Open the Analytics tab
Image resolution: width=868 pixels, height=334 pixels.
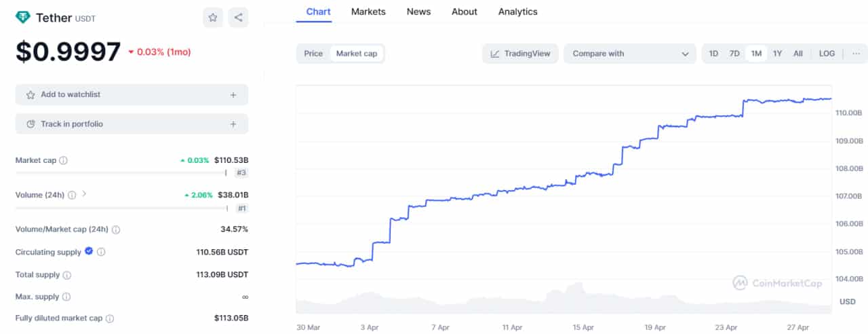tap(518, 12)
